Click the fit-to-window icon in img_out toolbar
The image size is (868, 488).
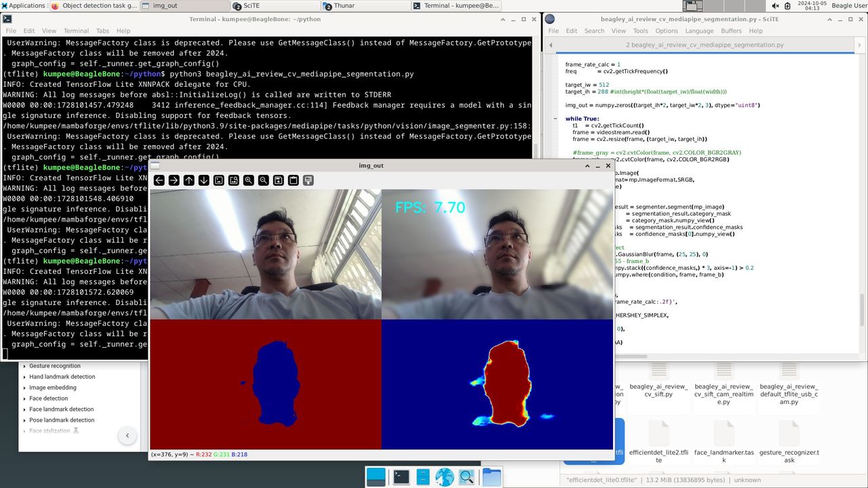234,180
